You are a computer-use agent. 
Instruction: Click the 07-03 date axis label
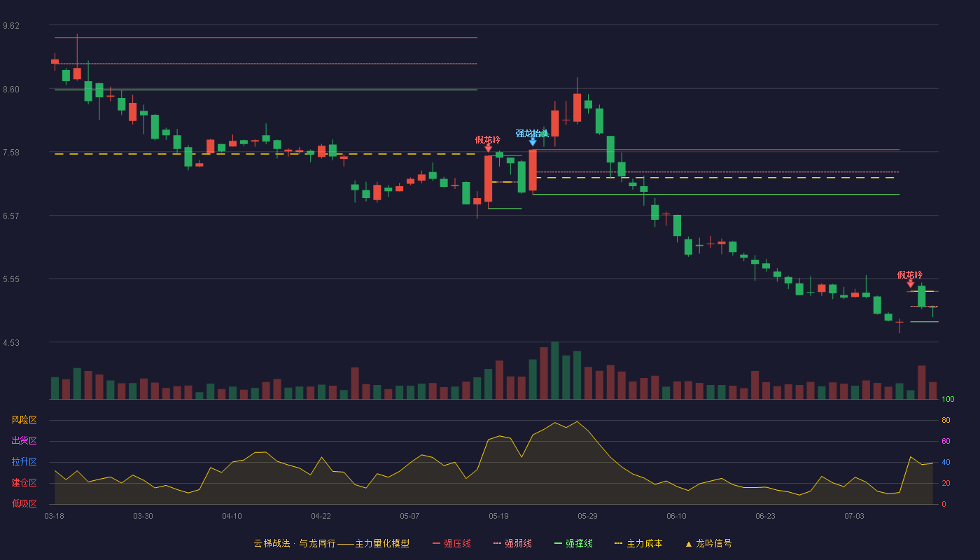coord(854,516)
